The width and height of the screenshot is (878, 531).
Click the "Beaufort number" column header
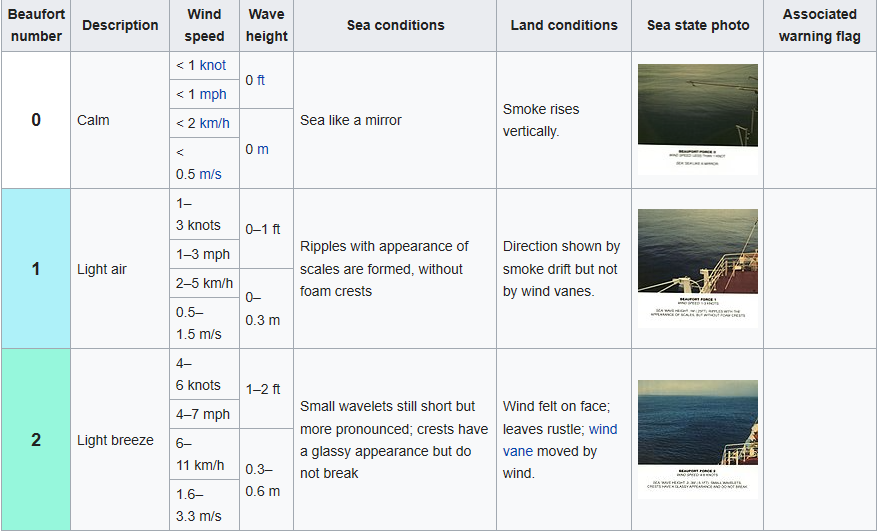(x=36, y=26)
